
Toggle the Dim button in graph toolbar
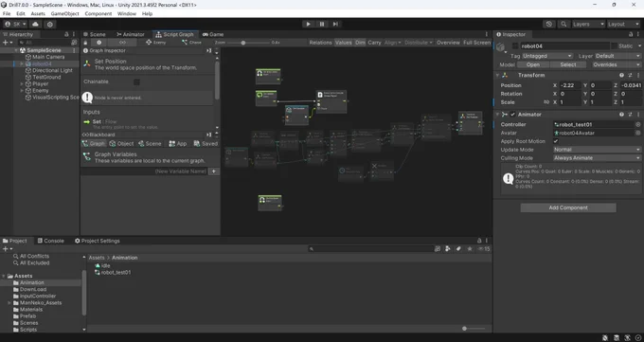(x=360, y=43)
